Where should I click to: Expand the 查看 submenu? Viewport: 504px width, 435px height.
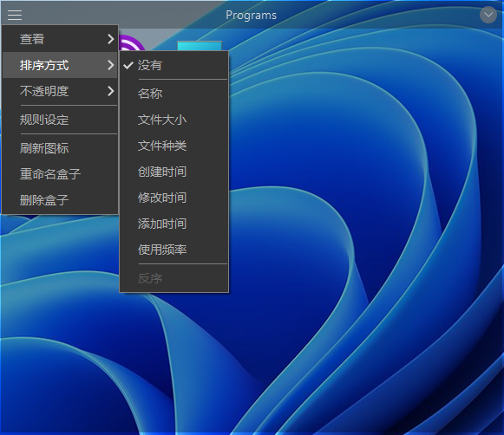coord(60,39)
